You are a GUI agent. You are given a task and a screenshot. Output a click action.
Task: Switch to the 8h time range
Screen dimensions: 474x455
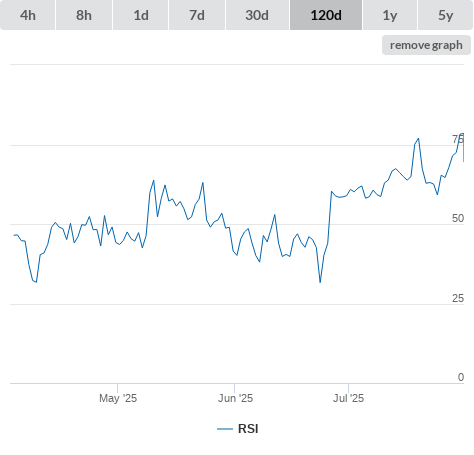[84, 15]
